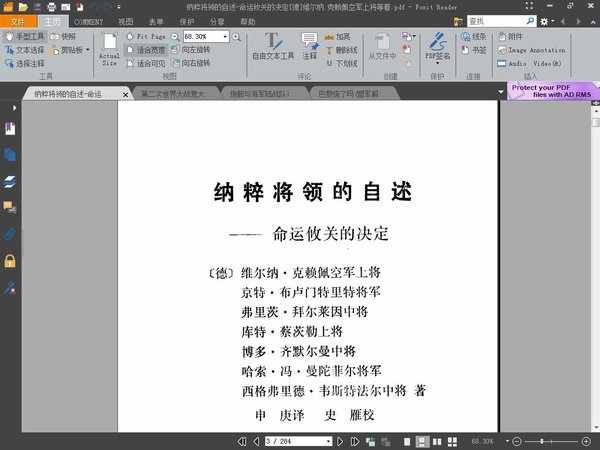Click the Print icon in quick access toolbar
600x450 pixels.
pyautogui.click(x=51, y=7)
